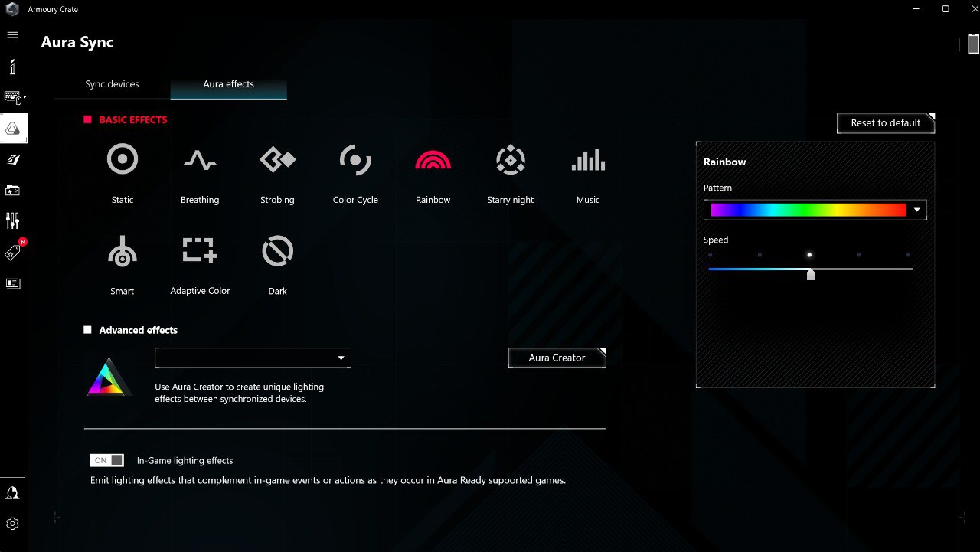The height and width of the screenshot is (552, 980).
Task: Click the Aura Sync page heading
Action: (x=77, y=42)
